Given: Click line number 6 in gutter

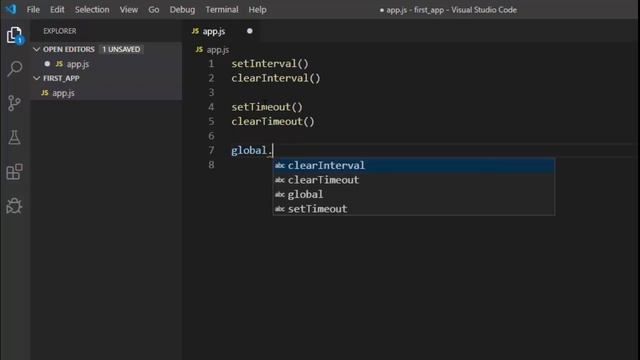Looking at the screenshot, I should pyautogui.click(x=211, y=136).
